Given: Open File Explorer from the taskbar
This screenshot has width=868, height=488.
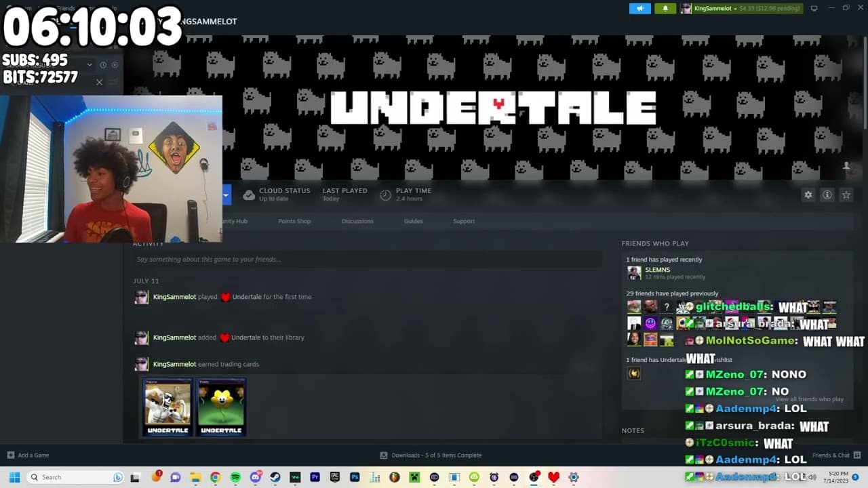Looking at the screenshot, I should pos(195,477).
